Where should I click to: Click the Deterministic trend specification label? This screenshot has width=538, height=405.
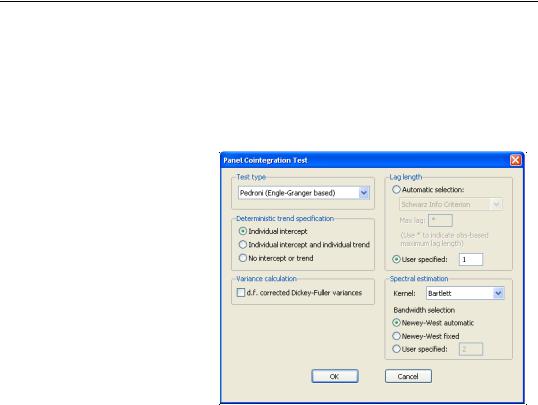(x=285, y=219)
